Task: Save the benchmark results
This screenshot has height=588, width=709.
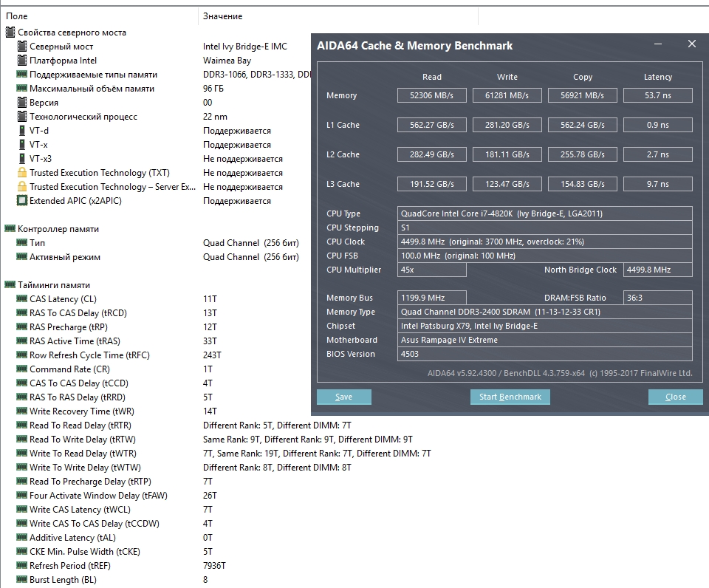Action: 344,397
